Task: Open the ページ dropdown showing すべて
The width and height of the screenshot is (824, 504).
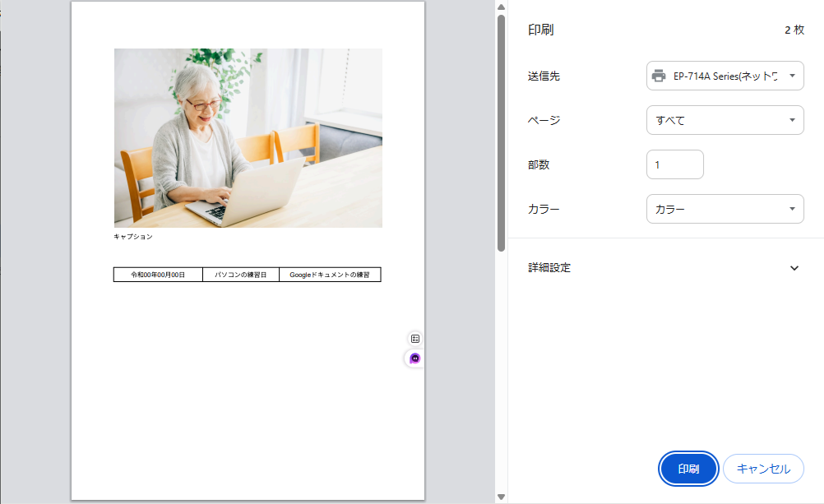Action: [724, 120]
